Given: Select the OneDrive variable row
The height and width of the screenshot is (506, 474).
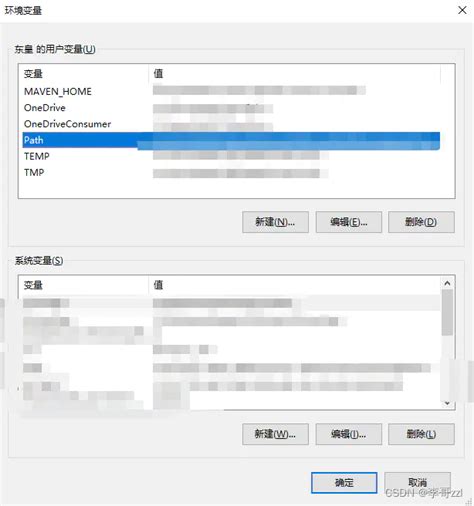Looking at the screenshot, I should pos(232,108).
